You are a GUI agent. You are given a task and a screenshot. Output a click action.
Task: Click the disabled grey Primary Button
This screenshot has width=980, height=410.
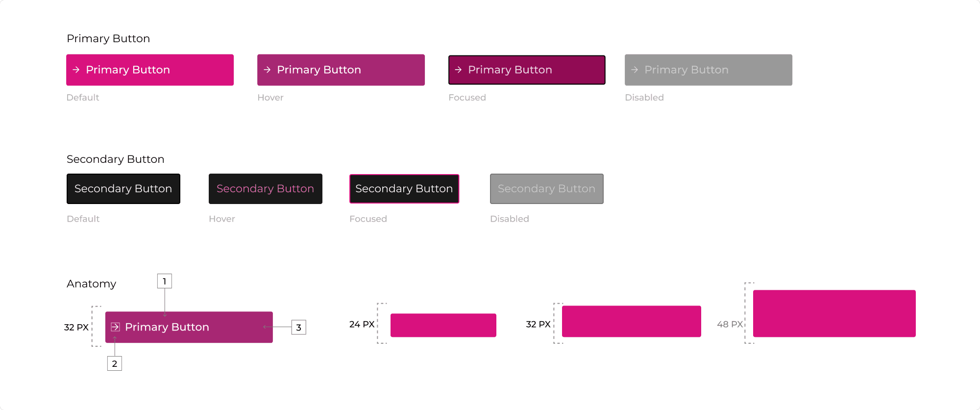click(x=709, y=70)
